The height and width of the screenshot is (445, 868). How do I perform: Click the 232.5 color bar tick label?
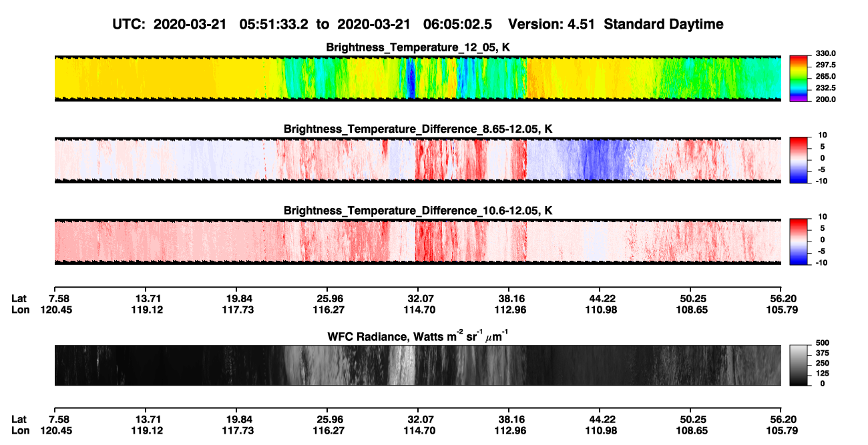point(825,88)
